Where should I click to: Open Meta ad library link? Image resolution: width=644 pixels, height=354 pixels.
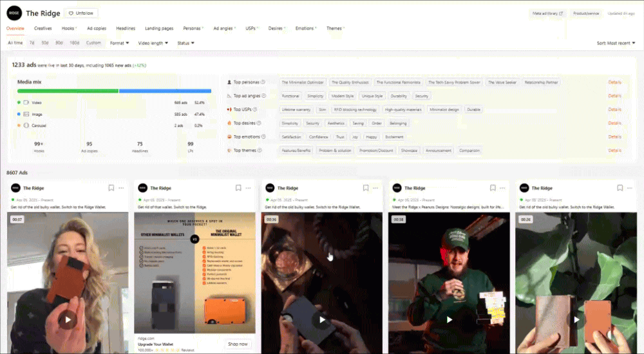[547, 13]
